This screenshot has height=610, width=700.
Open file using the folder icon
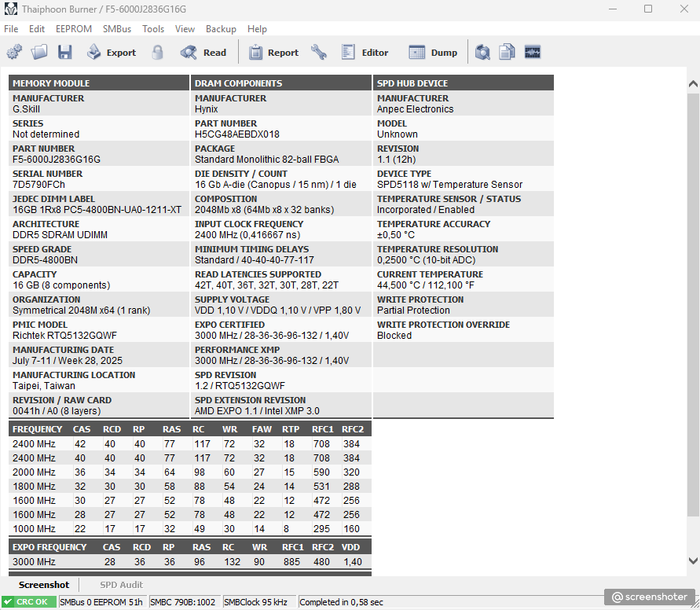point(39,52)
